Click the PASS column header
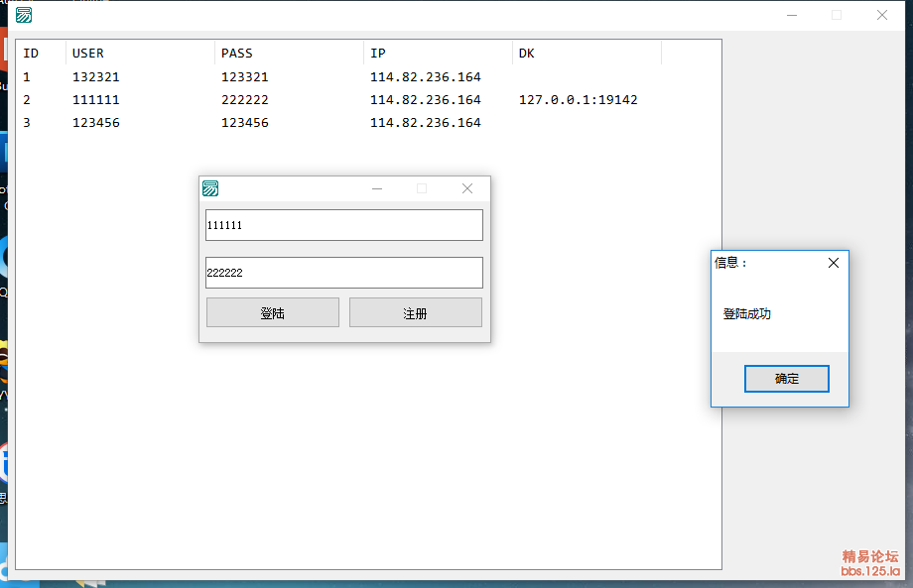Viewport: 913px width, 588px height. click(x=288, y=54)
